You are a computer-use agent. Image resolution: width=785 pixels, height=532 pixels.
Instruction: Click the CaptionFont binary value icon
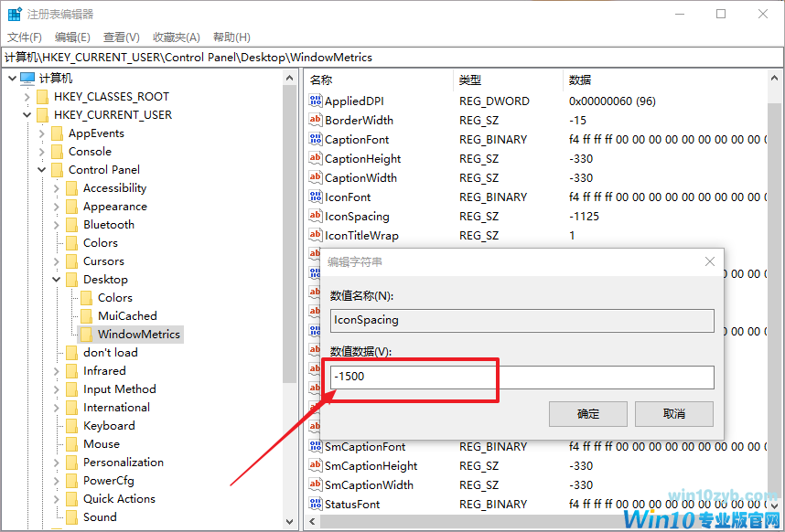(317, 140)
